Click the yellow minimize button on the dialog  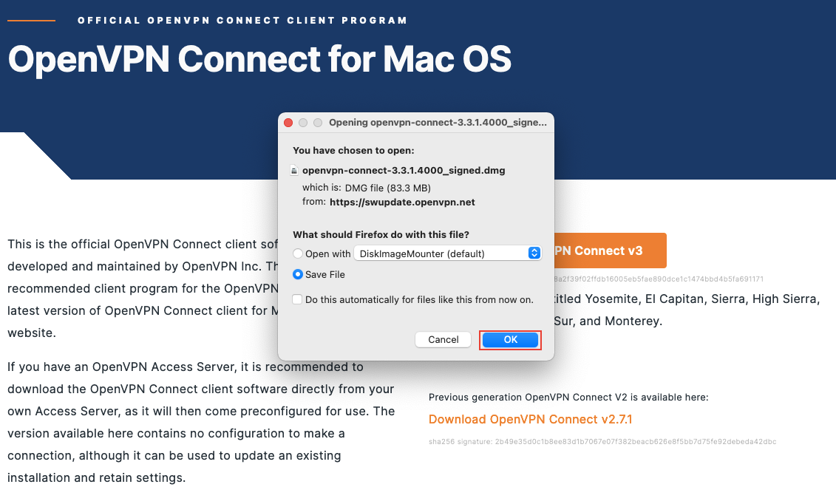coord(303,123)
